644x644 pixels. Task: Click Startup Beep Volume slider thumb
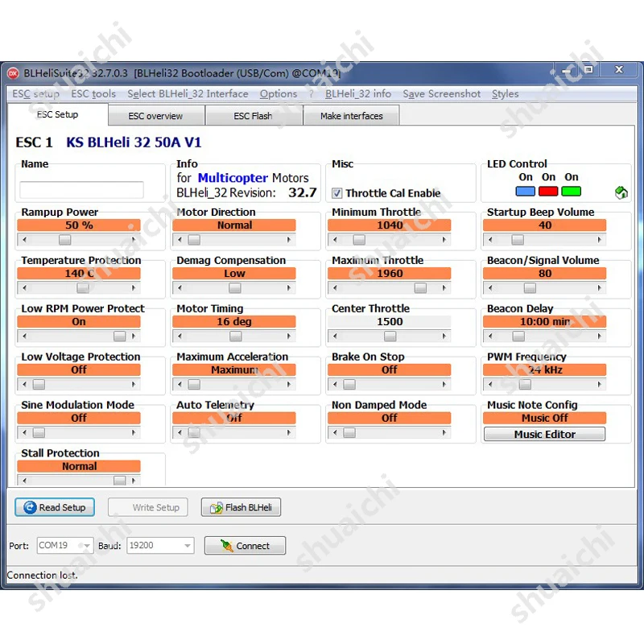518,239
